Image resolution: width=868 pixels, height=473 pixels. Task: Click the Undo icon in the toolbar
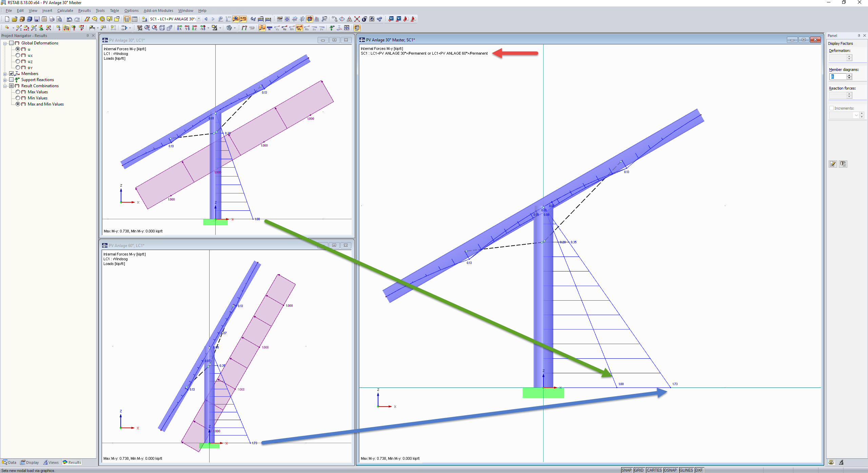point(69,19)
